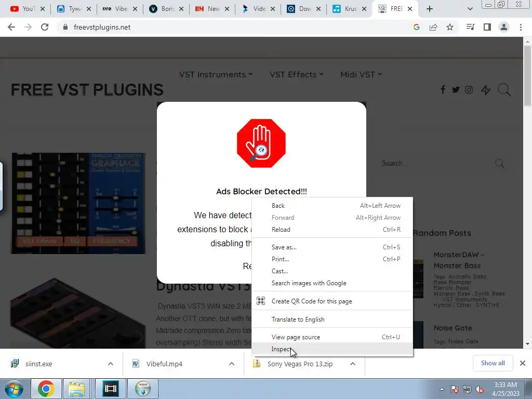The height and width of the screenshot is (399, 532).
Task: Click the network icon in system tray
Action: click(467, 390)
